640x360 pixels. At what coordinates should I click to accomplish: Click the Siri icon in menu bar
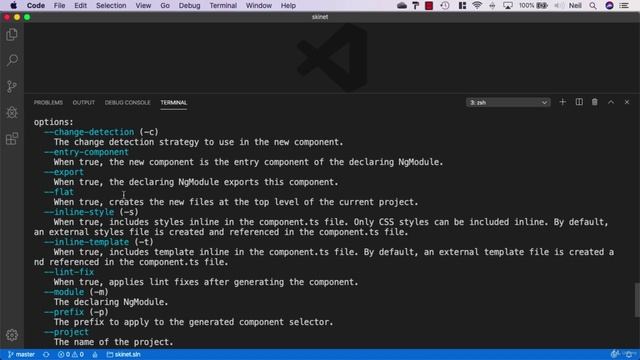(x=609, y=5)
